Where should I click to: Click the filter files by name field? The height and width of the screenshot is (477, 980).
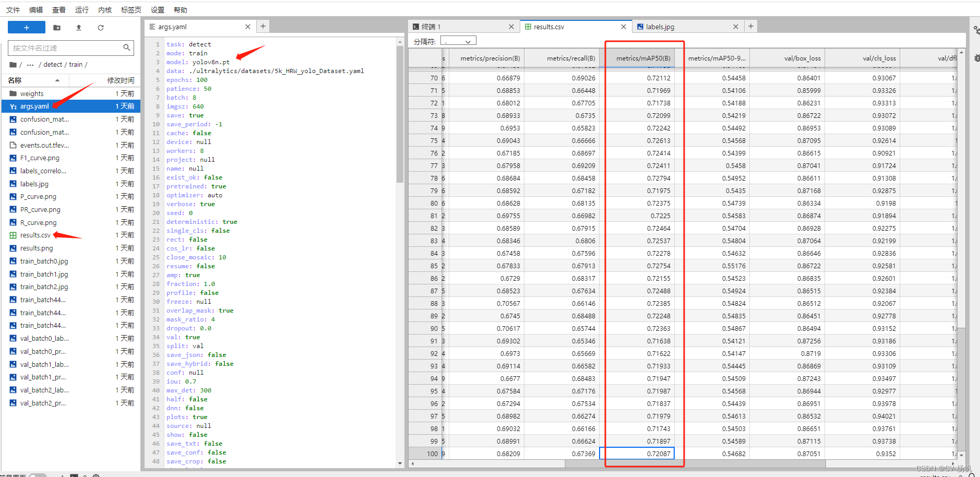tap(71, 48)
